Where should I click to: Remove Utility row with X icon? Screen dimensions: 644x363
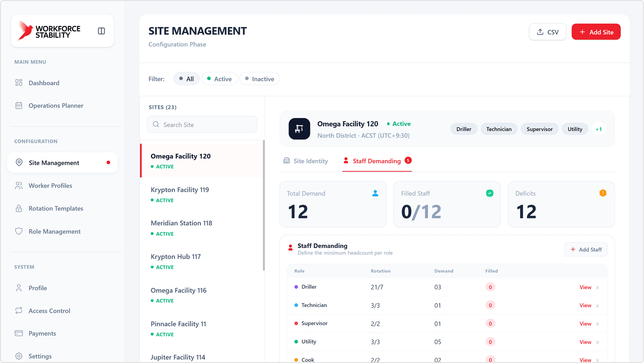[598, 342]
